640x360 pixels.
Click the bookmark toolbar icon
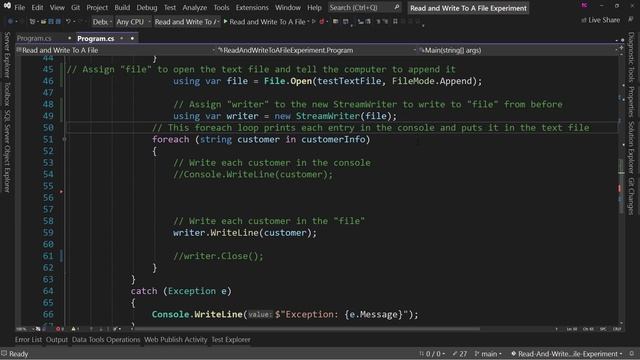(395, 21)
